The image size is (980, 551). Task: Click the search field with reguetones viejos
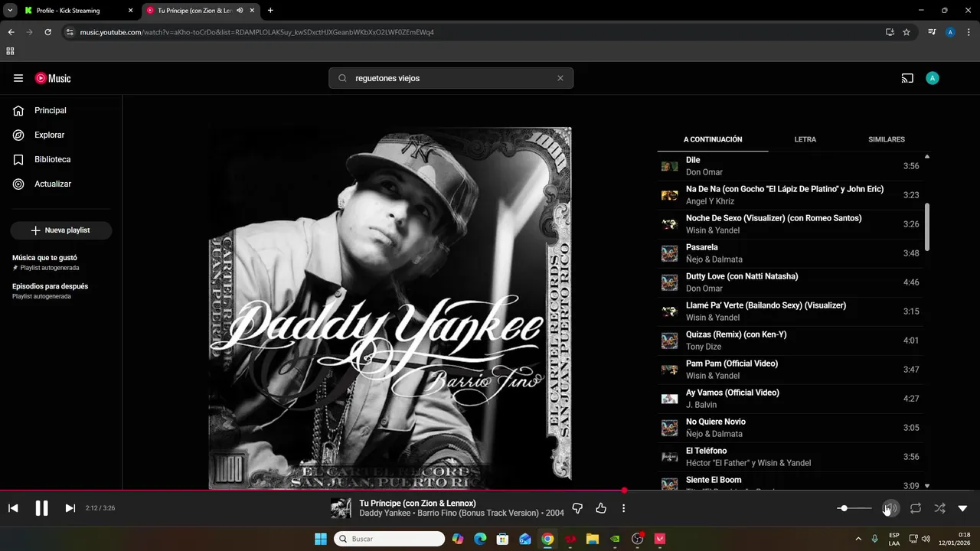[451, 78]
